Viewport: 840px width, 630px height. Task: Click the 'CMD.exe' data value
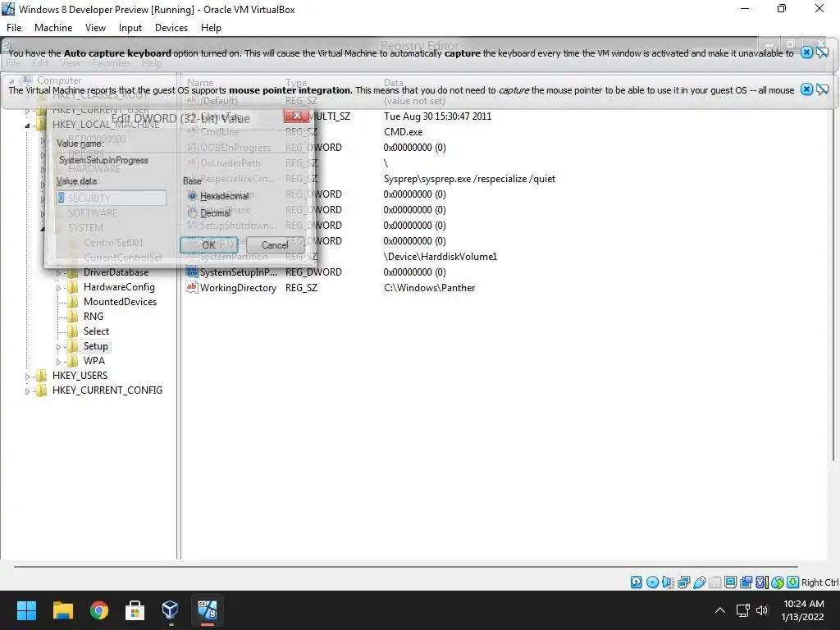click(404, 132)
